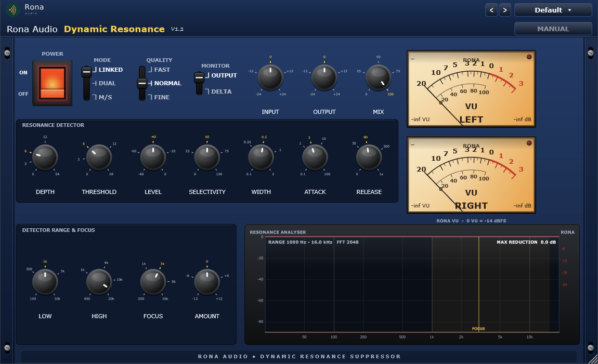This screenshot has height=364, width=598.
Task: Click the FOCUS marker in analyser
Action: 478,329
